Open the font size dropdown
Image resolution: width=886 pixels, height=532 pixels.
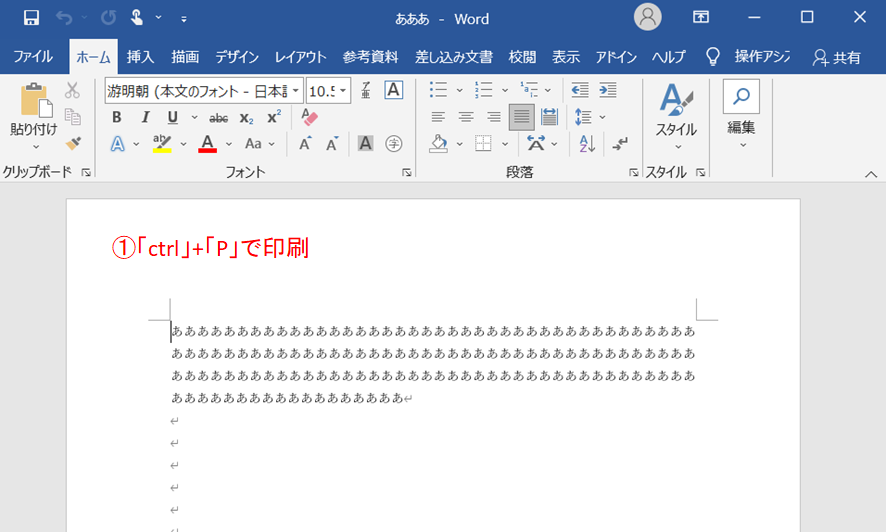coord(343,90)
